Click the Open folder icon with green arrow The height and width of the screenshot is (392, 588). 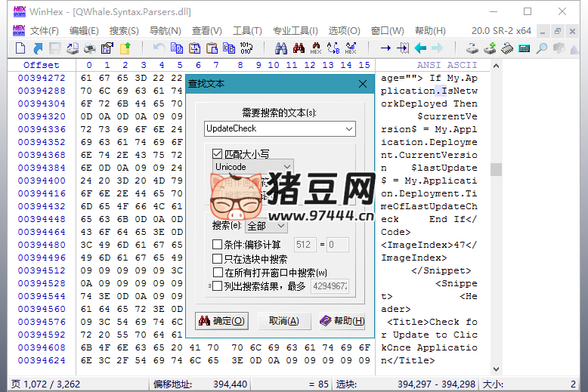pos(125,48)
